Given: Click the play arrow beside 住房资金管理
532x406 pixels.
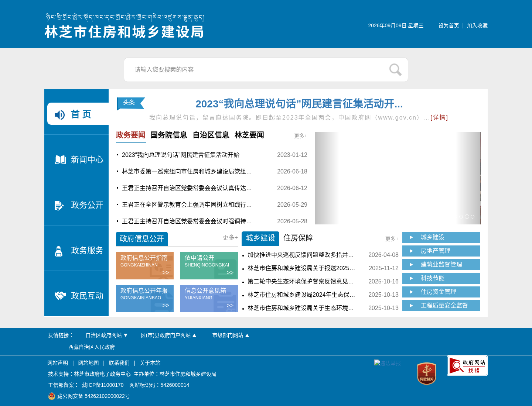Looking at the screenshot, I should tap(411, 292).
